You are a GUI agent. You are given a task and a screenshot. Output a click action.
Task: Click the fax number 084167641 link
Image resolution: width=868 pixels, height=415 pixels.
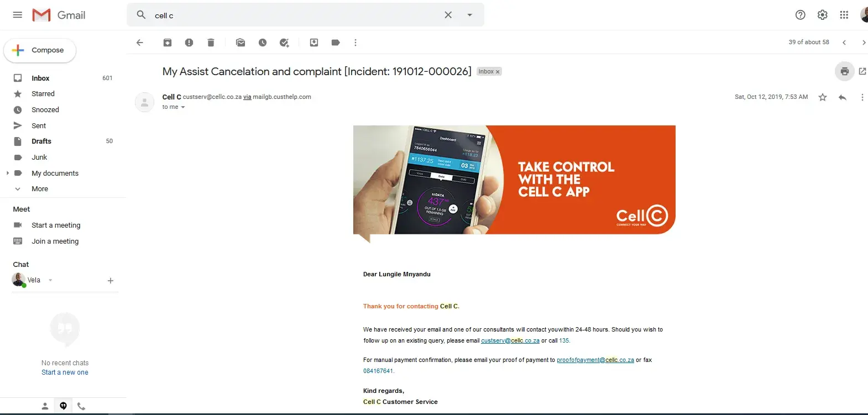(x=378, y=371)
